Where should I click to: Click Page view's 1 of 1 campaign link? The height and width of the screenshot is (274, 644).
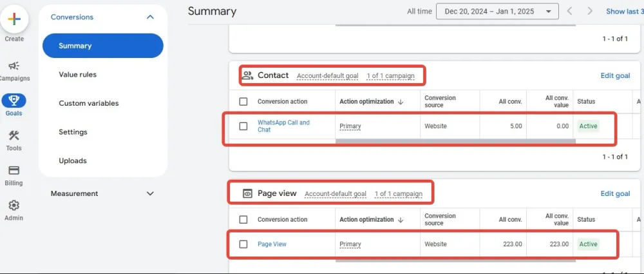(x=399, y=194)
